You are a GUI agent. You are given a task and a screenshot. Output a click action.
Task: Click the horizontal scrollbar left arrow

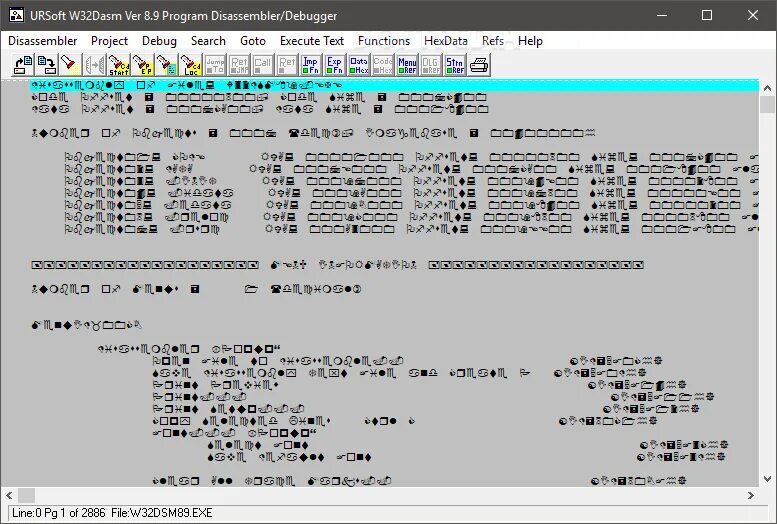(x=9, y=495)
